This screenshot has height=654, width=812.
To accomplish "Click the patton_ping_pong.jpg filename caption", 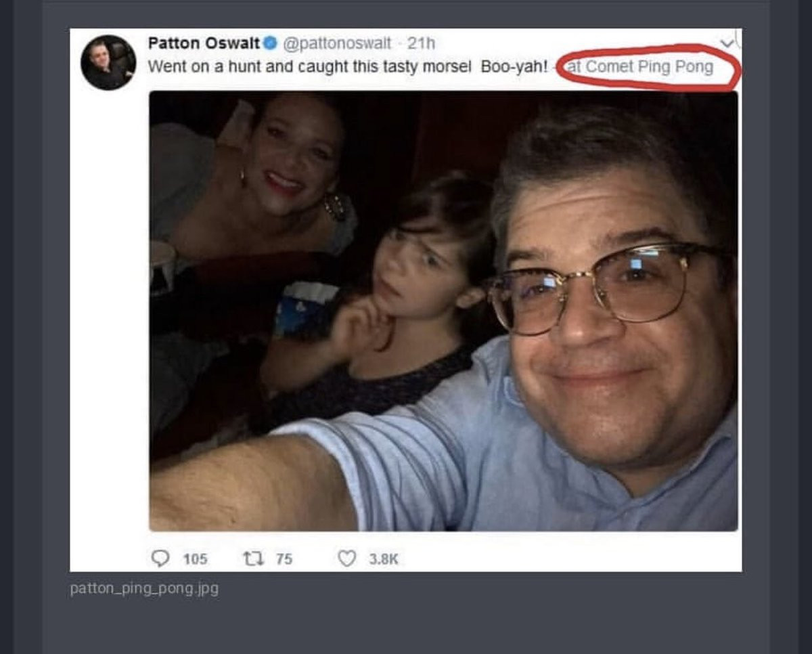I will (x=144, y=588).
